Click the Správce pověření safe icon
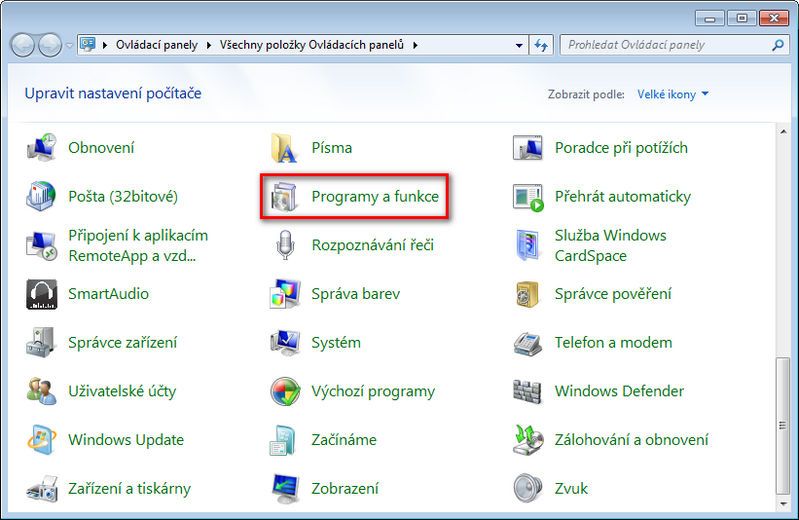This screenshot has height=520, width=799. 527,294
